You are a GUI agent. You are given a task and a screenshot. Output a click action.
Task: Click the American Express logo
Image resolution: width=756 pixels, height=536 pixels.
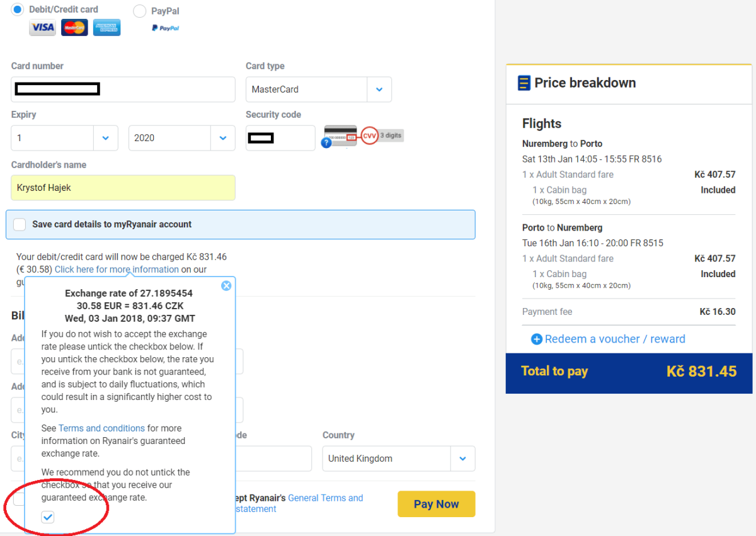(106, 28)
